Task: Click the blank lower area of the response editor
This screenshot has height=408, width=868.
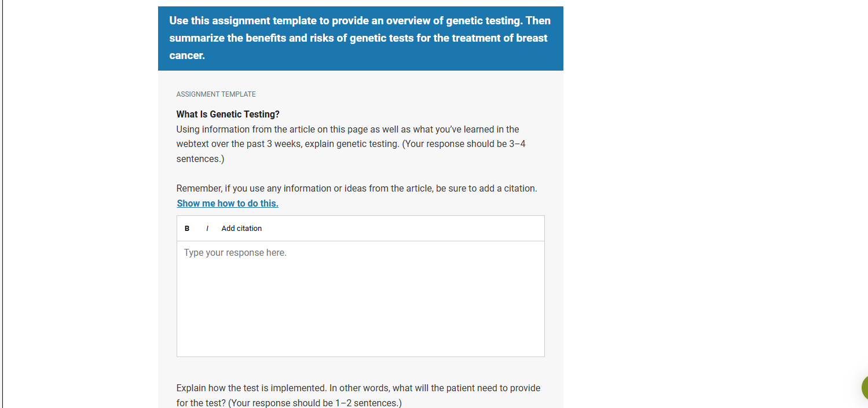Action: [x=360, y=318]
